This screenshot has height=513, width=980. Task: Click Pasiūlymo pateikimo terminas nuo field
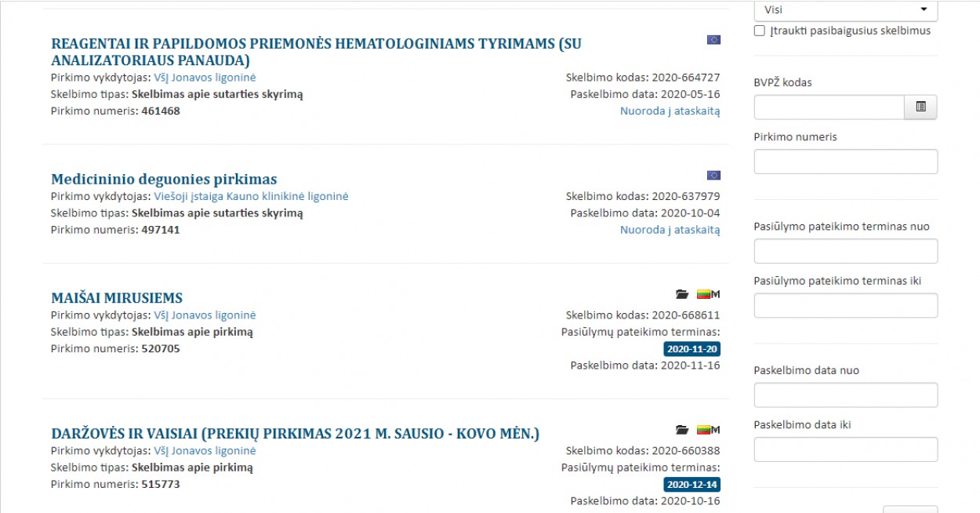point(846,251)
